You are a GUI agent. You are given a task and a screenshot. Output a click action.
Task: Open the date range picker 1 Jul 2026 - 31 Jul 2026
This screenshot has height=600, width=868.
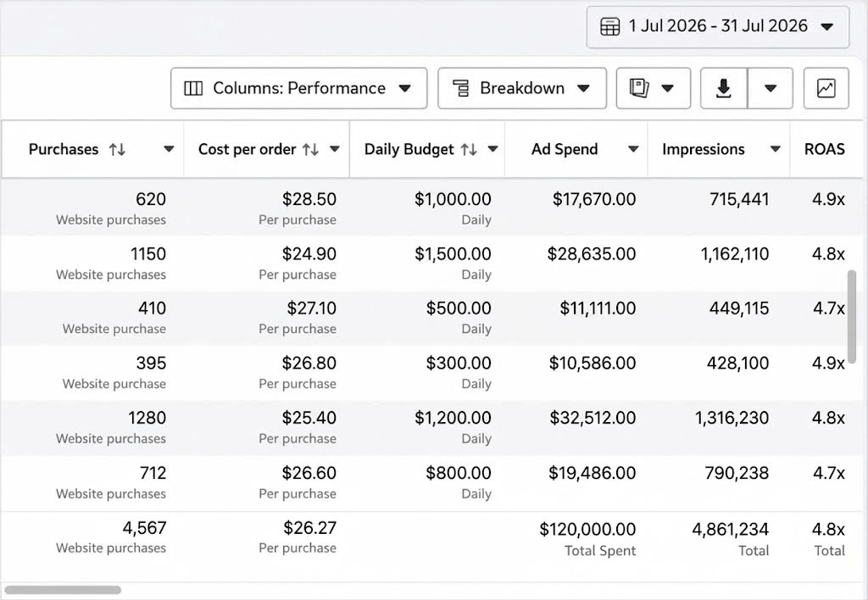pyautogui.click(x=717, y=26)
